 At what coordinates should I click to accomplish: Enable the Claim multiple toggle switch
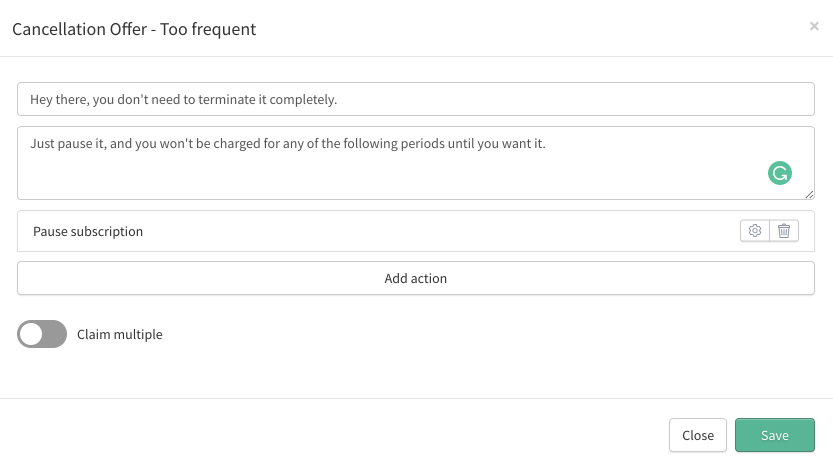pos(42,334)
